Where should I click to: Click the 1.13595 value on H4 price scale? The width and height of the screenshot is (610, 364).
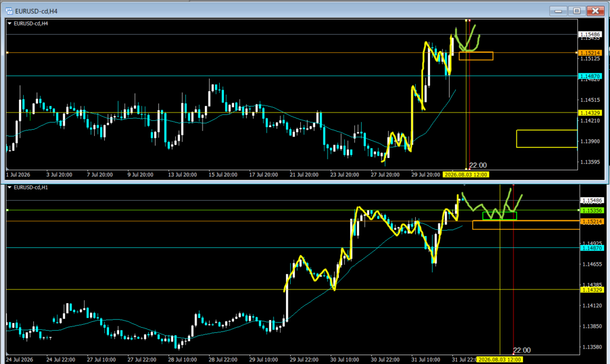point(590,162)
